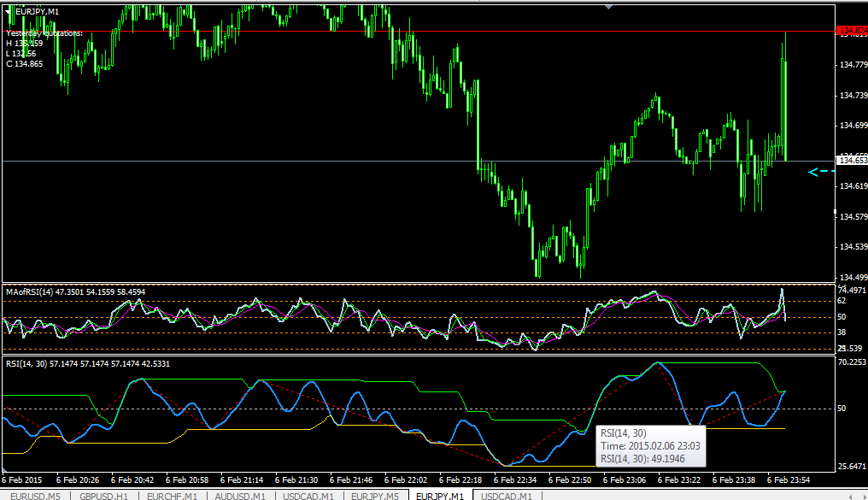The image size is (868, 500).
Task: Open the AUDUSD,M1 chart tab
Action: point(240,496)
